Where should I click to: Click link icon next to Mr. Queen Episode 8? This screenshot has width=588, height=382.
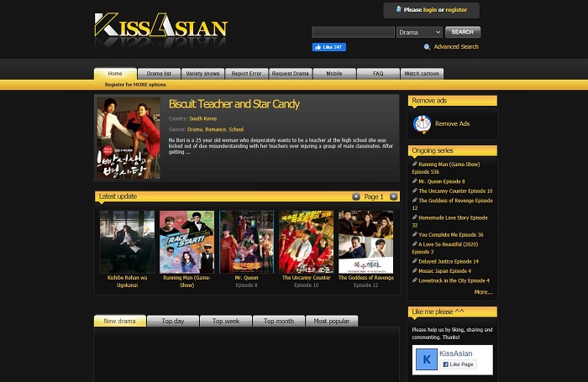click(415, 181)
